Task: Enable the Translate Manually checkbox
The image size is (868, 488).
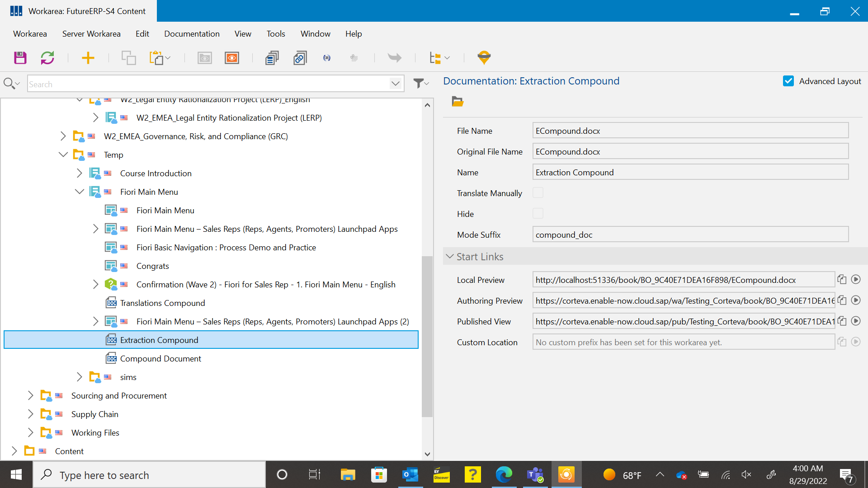Action: [x=538, y=193]
